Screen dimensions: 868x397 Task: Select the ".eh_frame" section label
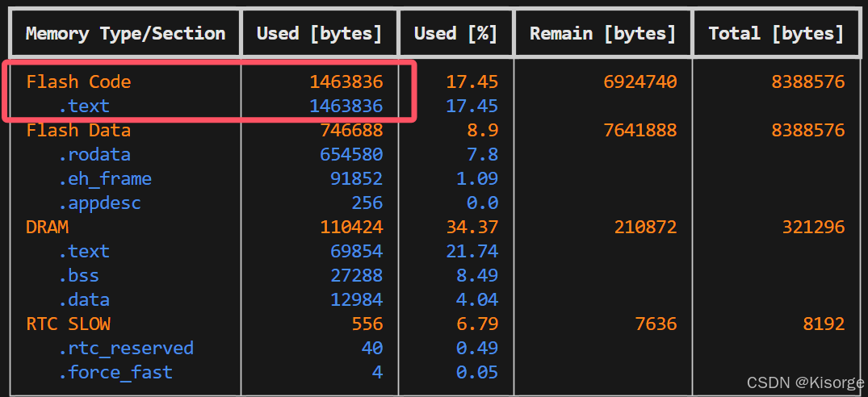coord(105,178)
